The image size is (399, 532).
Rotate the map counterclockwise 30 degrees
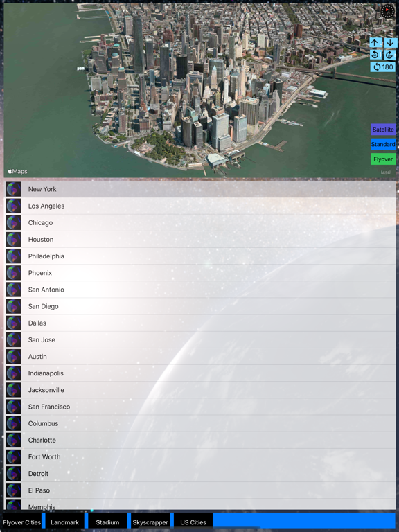(x=375, y=55)
